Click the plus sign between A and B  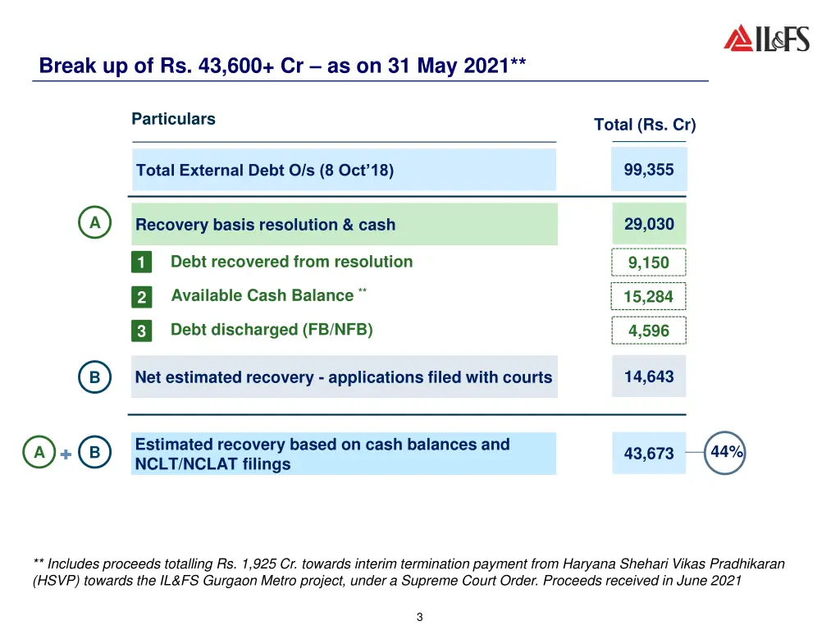click(66, 454)
